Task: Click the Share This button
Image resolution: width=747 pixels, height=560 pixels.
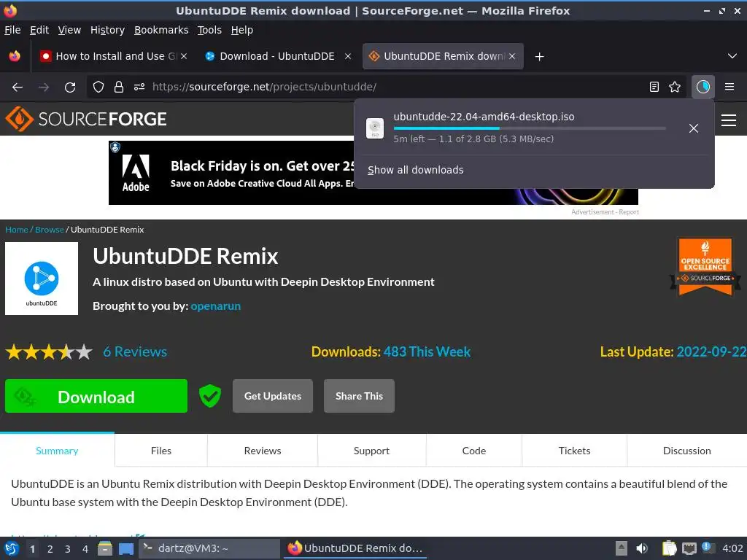Action: point(359,396)
